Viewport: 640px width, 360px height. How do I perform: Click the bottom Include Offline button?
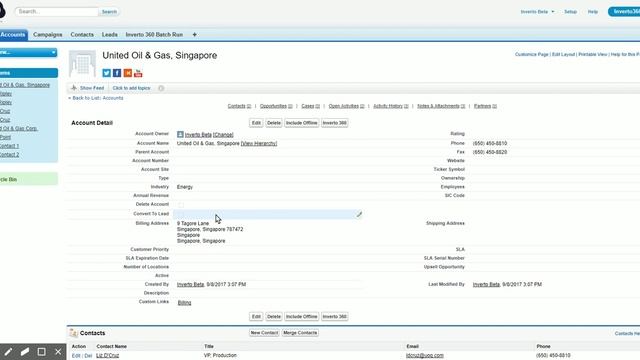click(x=302, y=316)
